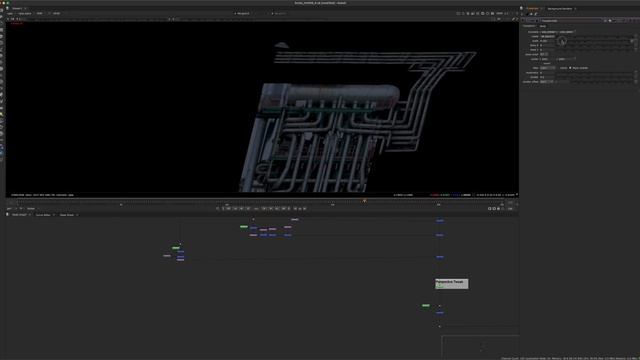The image size is (640, 360).
Task: Open the shutter offset dropdown
Action: coord(547,82)
